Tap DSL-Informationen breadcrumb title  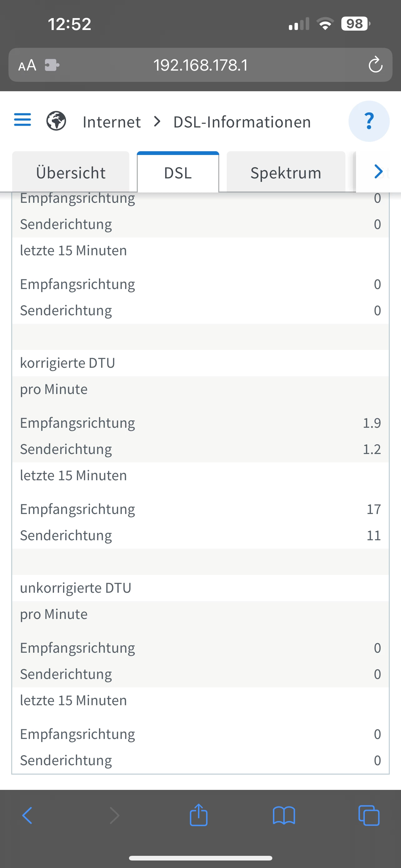coord(242,122)
